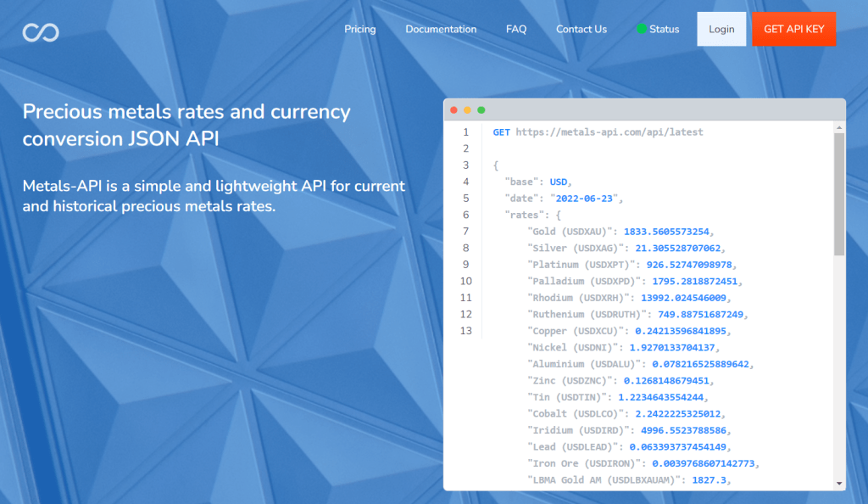The width and height of the screenshot is (868, 504).
Task: Click the Rhodium rate 13992.024546009
Action: pos(684,298)
